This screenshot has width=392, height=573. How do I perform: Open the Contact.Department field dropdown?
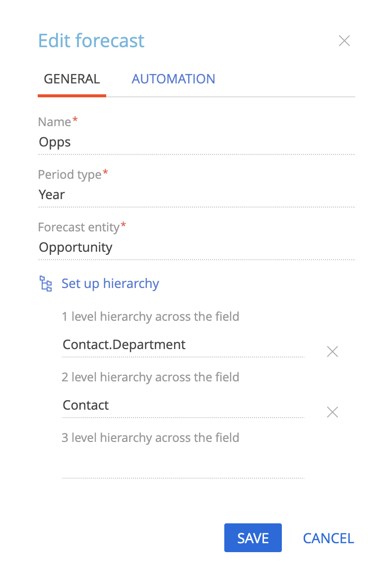[x=183, y=345]
